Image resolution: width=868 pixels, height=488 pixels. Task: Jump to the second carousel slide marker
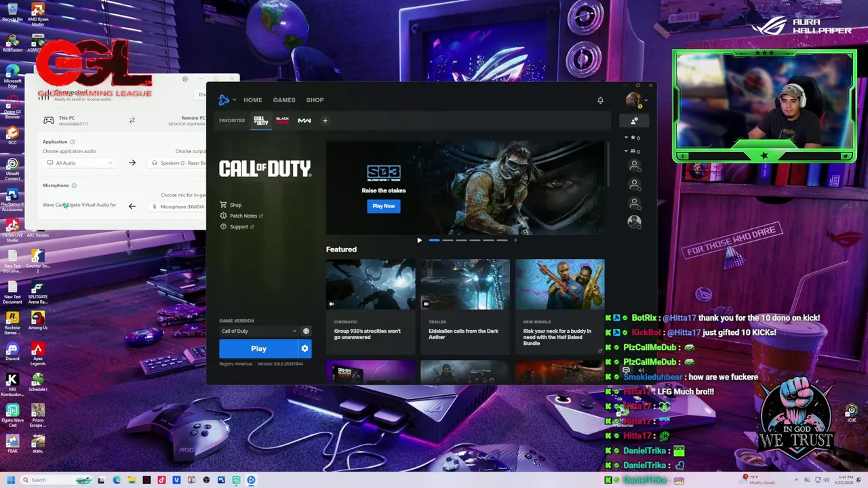pos(448,240)
